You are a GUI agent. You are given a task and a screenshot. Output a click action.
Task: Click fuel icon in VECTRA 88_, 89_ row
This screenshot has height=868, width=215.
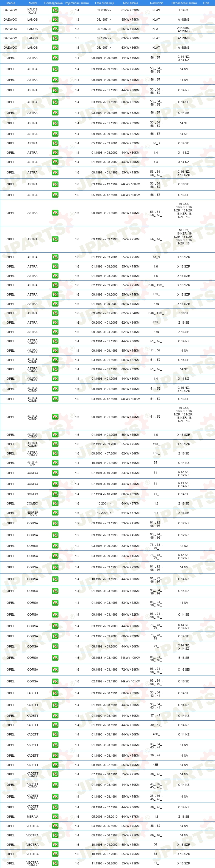[55, 826]
